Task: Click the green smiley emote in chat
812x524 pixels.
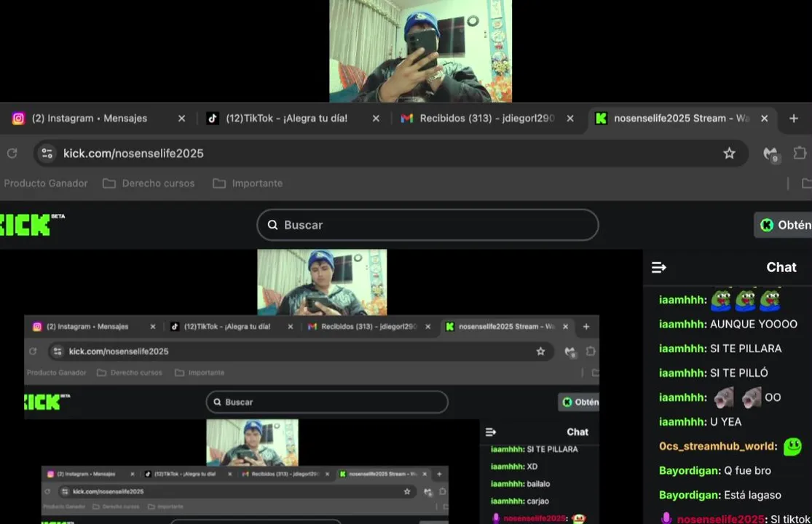Action: [792, 446]
